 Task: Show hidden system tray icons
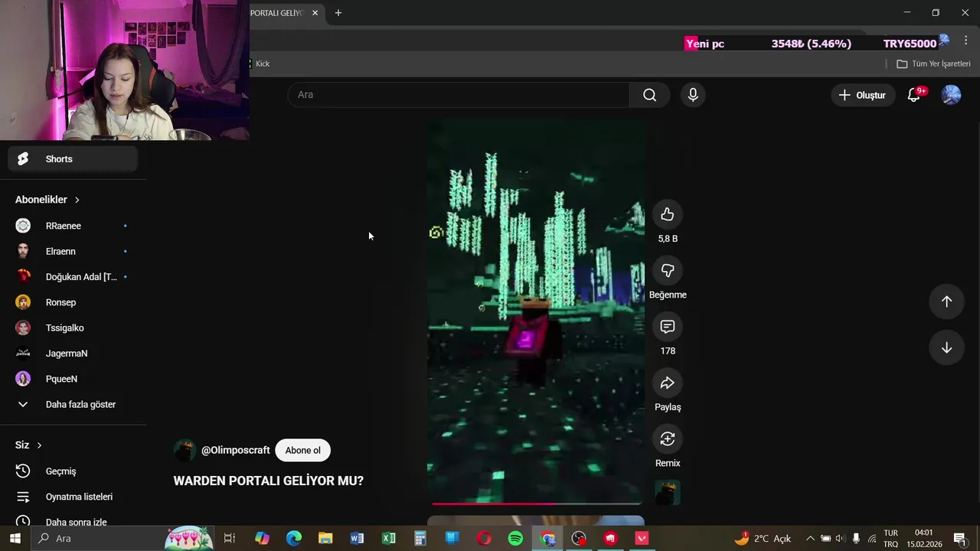(x=810, y=539)
